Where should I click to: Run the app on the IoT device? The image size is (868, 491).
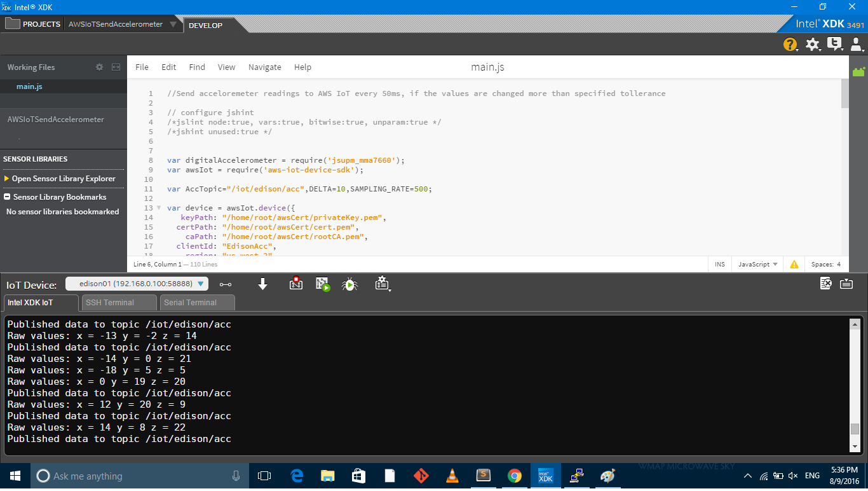(323, 284)
